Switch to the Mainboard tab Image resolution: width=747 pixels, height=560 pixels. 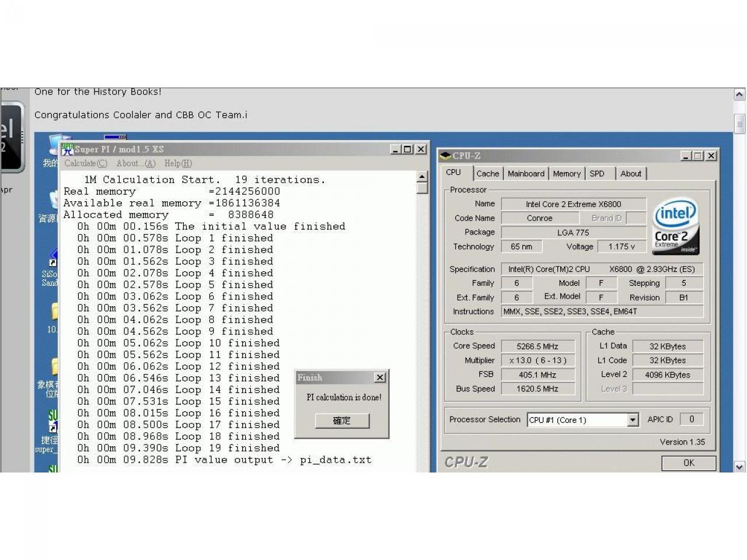click(526, 174)
